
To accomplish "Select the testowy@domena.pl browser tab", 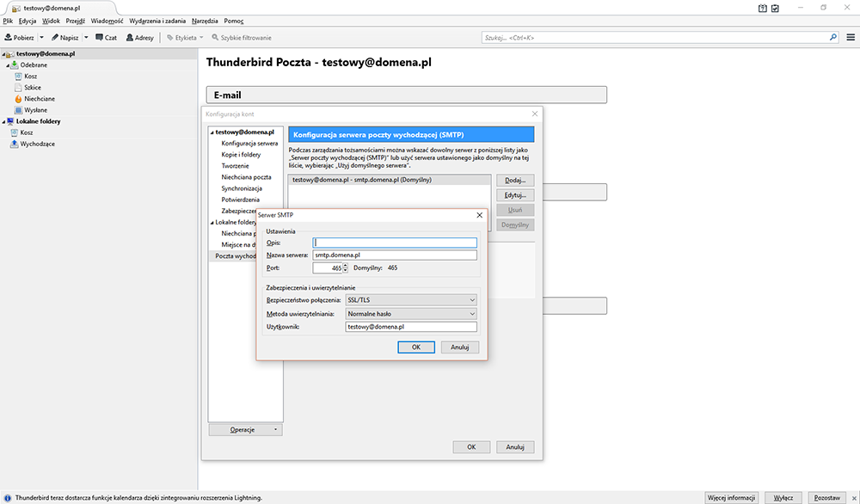I will point(58,9).
